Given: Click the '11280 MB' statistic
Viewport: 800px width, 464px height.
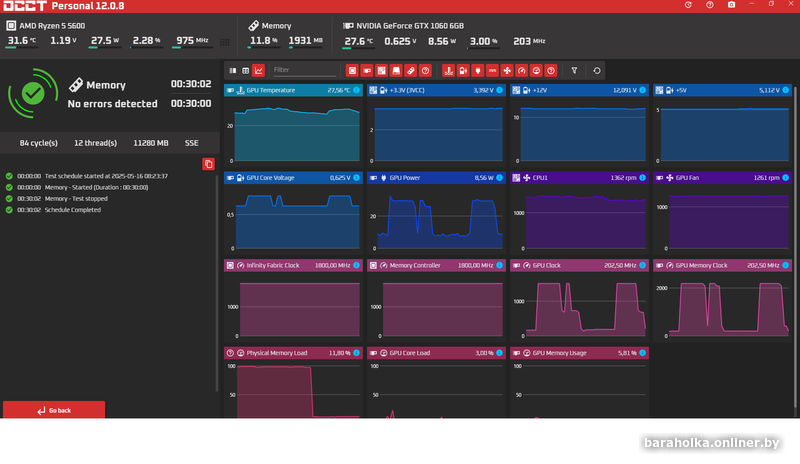Looking at the screenshot, I should (x=151, y=143).
